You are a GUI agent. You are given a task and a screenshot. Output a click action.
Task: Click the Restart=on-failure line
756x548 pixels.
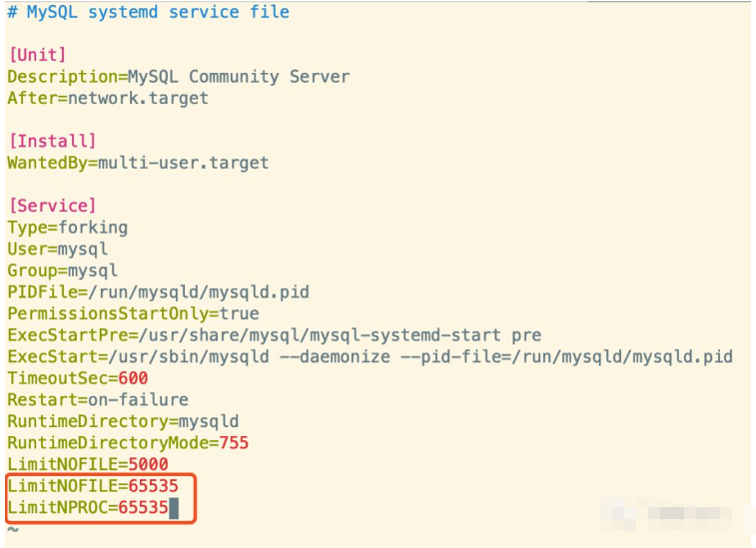pyautogui.click(x=97, y=399)
